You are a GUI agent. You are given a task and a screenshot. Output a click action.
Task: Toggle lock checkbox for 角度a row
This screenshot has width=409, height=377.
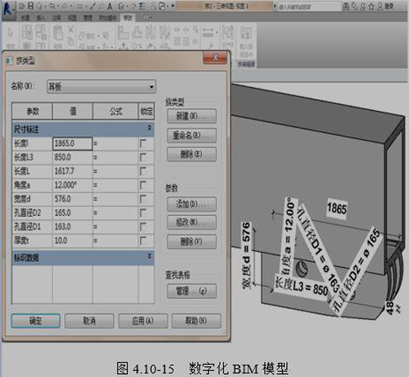(x=143, y=185)
